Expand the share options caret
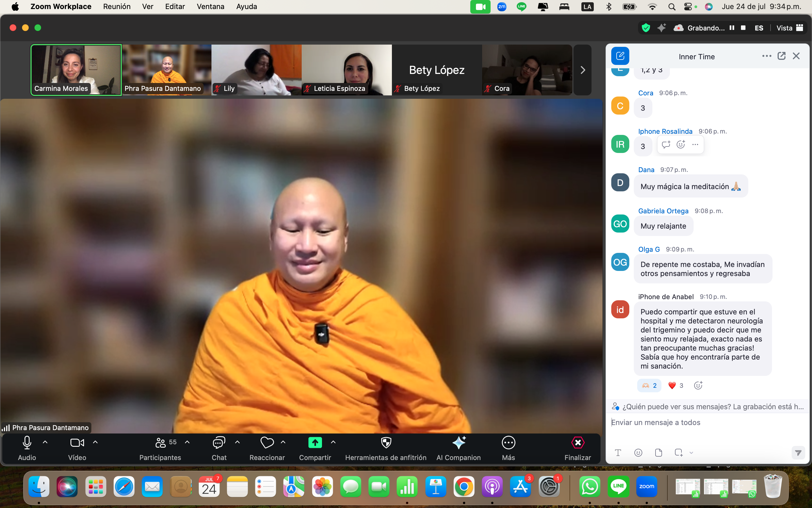This screenshot has height=508, width=812. (x=333, y=443)
